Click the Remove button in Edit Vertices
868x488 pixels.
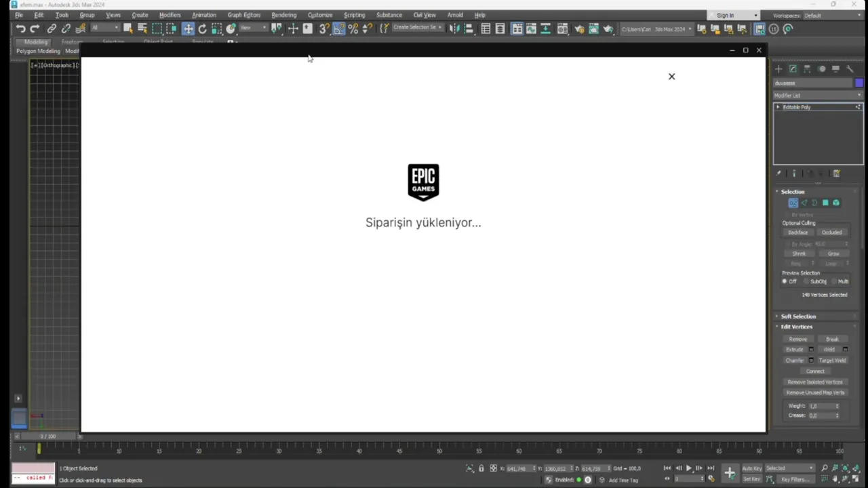798,339
